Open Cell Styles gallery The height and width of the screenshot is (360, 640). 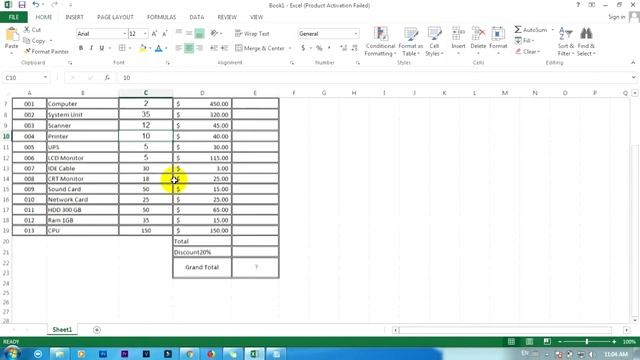click(x=434, y=41)
